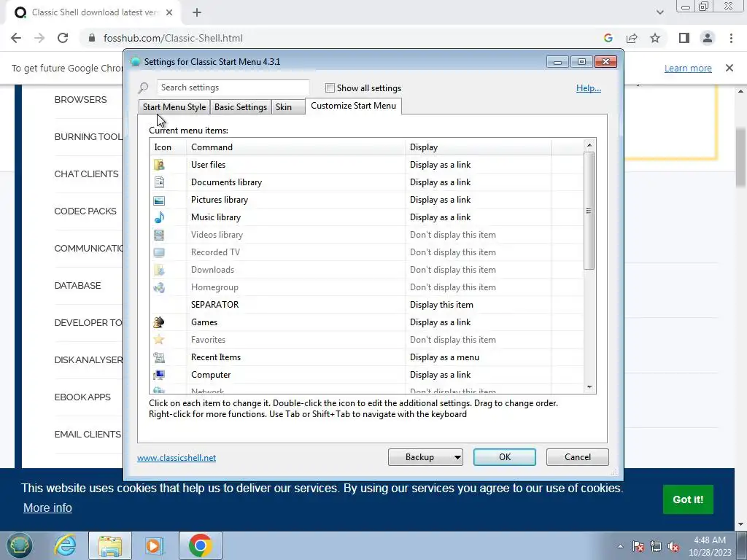The width and height of the screenshot is (747, 560).
Task: Select the SEPARATOR row
Action: click(366, 305)
